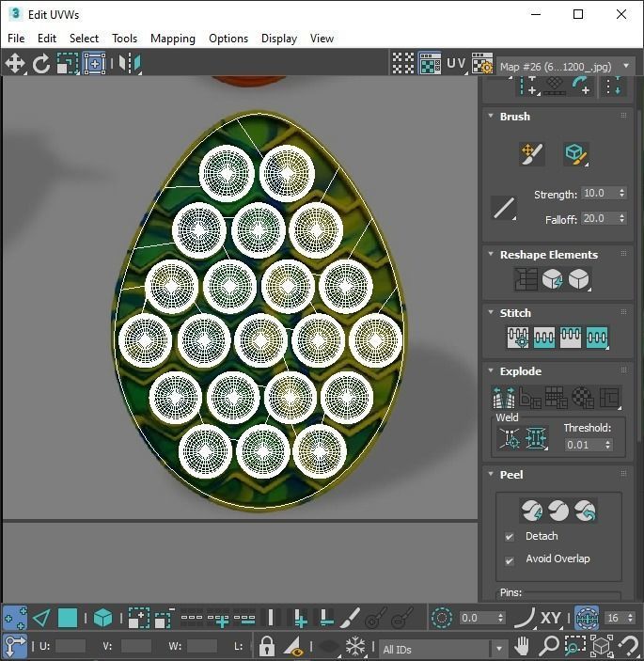The width and height of the screenshot is (644, 661).
Task: Click the Reset Peel icon
Action: coord(586,511)
